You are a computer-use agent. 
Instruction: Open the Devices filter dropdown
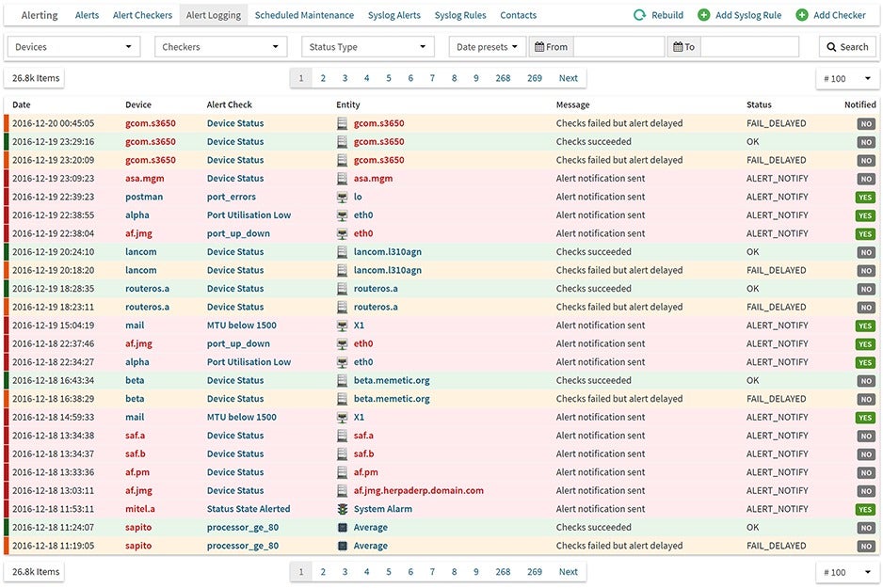[73, 47]
